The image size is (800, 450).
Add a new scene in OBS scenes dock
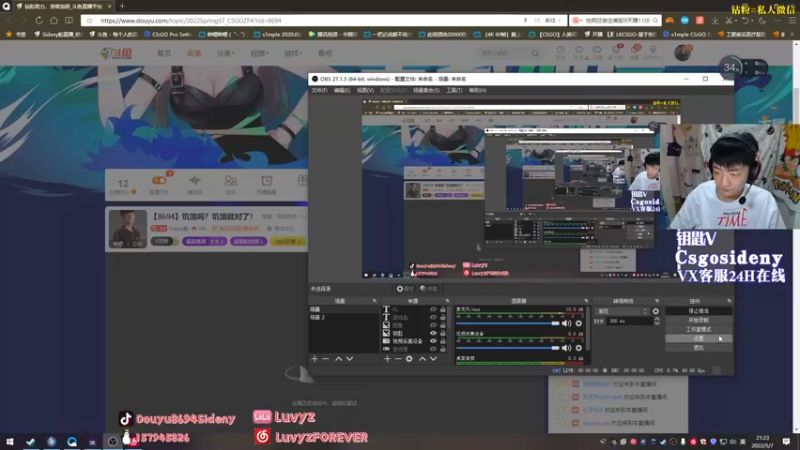pos(314,359)
